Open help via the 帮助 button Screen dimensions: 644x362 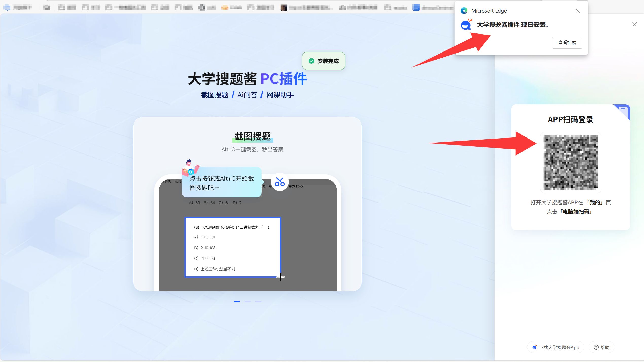point(601,347)
